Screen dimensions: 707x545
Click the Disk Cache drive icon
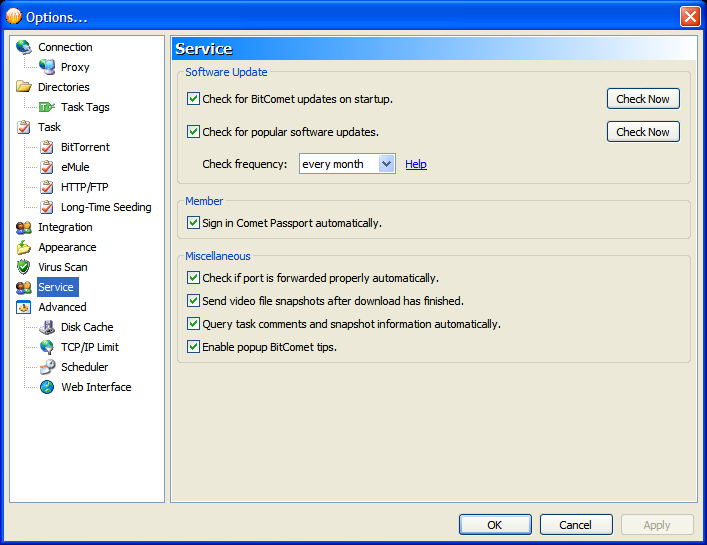click(x=47, y=327)
